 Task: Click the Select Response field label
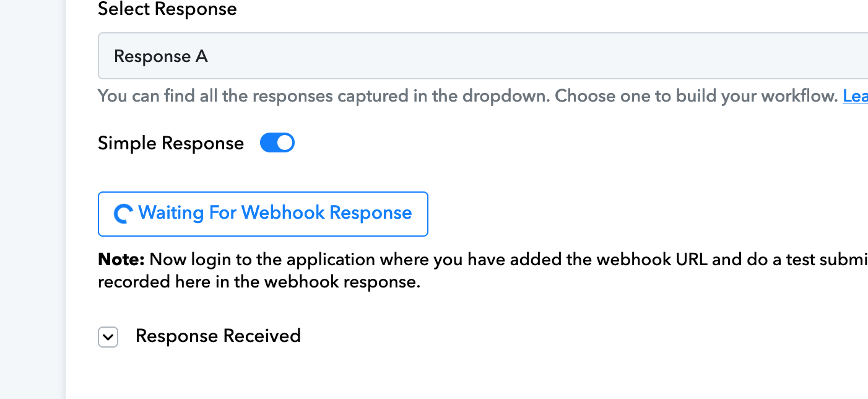pyautogui.click(x=167, y=9)
